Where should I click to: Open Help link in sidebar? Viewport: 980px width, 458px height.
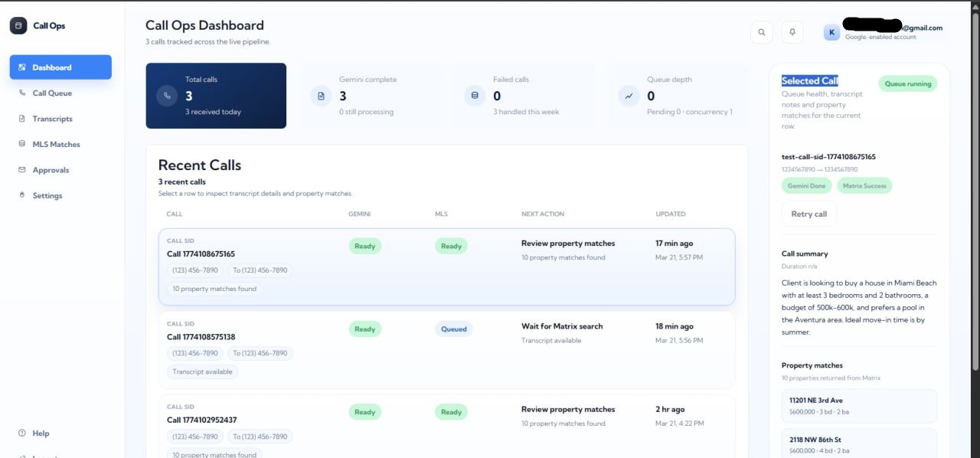click(60, 433)
